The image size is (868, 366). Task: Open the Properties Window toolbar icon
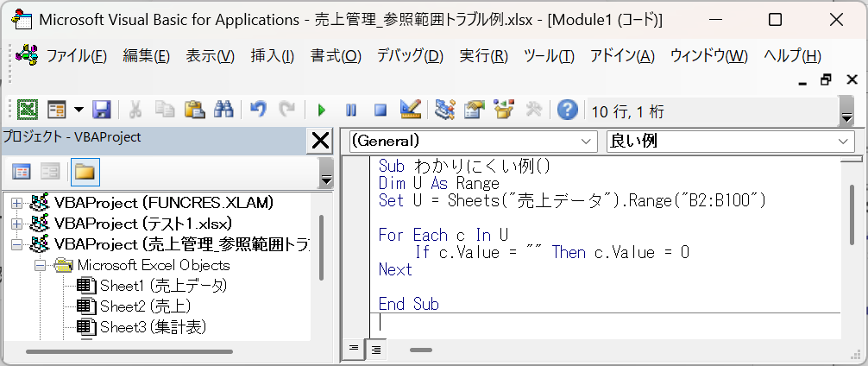(x=475, y=110)
